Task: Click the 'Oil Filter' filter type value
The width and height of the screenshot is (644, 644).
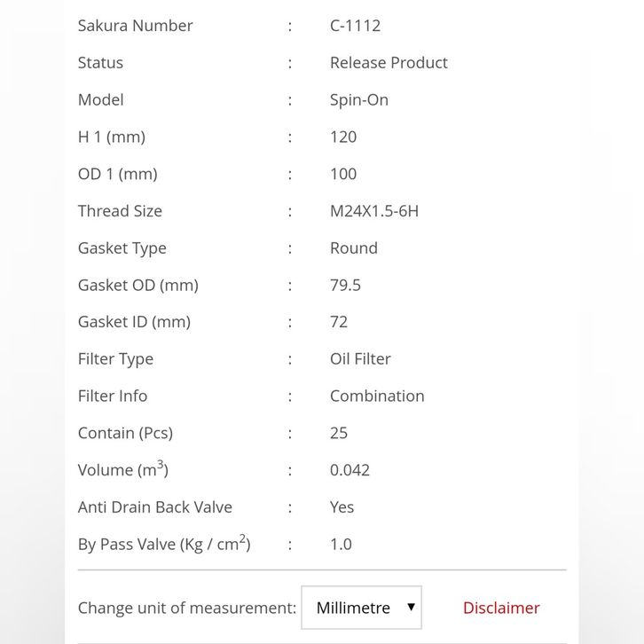Action: click(360, 359)
